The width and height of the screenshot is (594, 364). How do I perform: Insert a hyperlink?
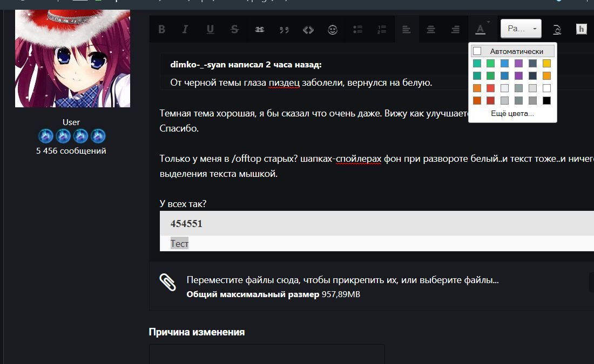point(259,29)
